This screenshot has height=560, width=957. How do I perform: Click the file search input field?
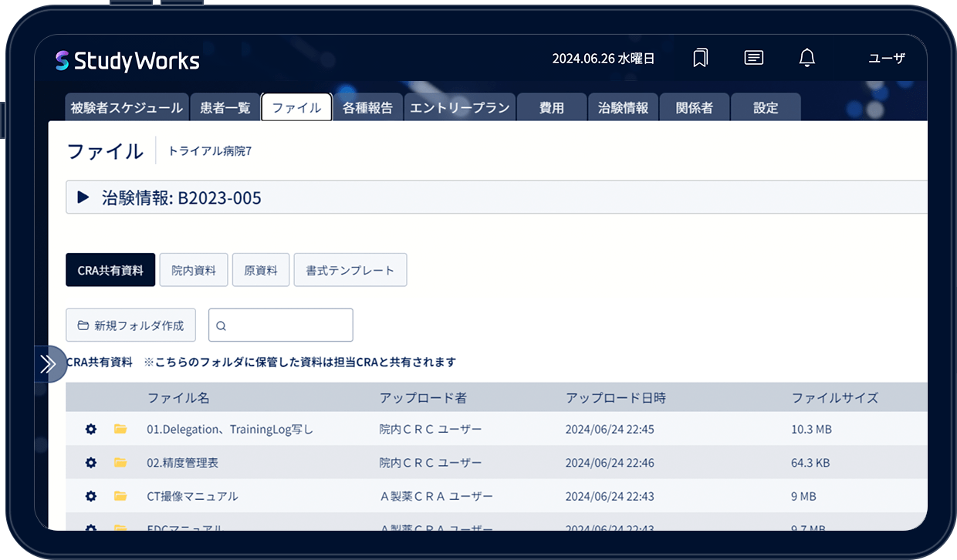coord(281,326)
